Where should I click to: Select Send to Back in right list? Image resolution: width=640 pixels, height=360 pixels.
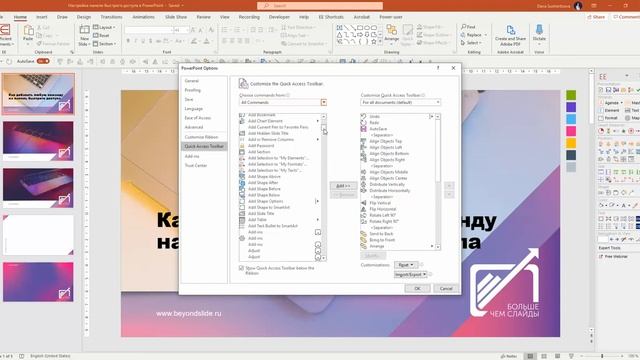coord(381,234)
